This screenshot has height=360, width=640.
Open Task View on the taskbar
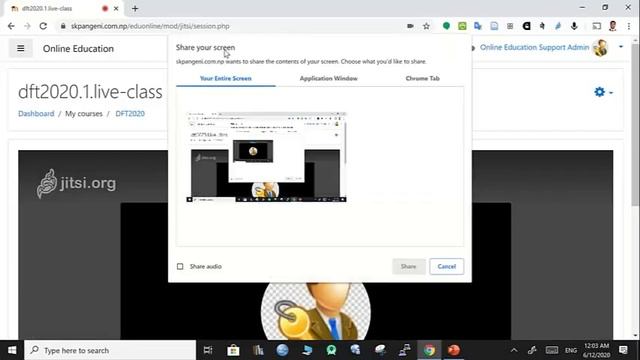(x=208, y=350)
